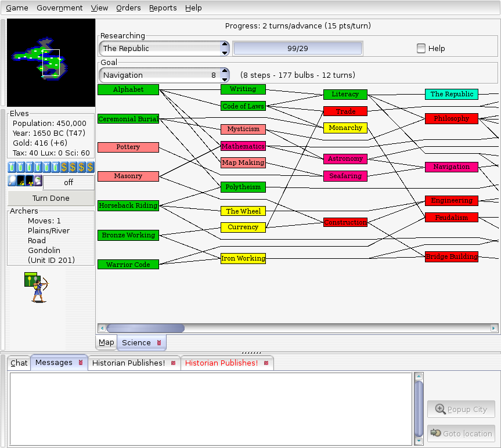Click the leftmost gold dollar tax icon

point(64,167)
